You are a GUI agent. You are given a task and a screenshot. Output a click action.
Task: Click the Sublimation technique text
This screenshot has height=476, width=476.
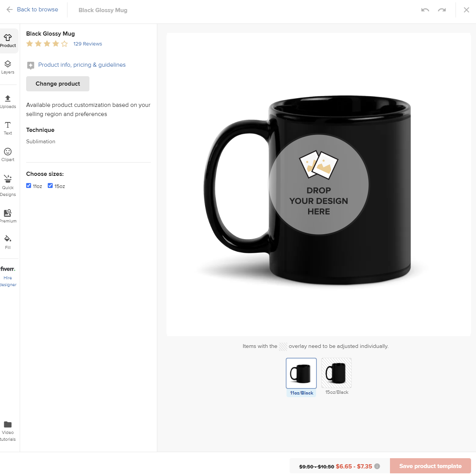tap(41, 141)
